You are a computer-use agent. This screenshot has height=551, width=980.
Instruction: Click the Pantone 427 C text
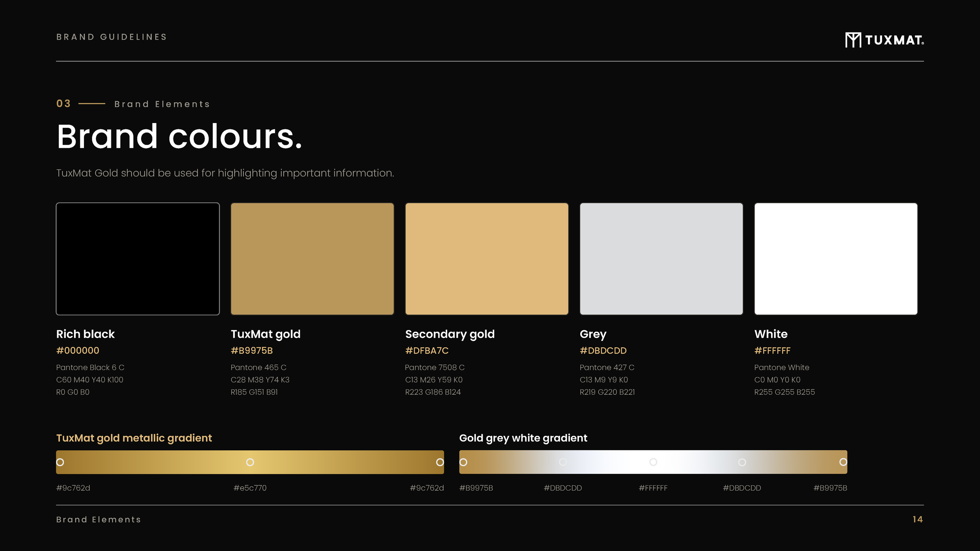(x=607, y=367)
